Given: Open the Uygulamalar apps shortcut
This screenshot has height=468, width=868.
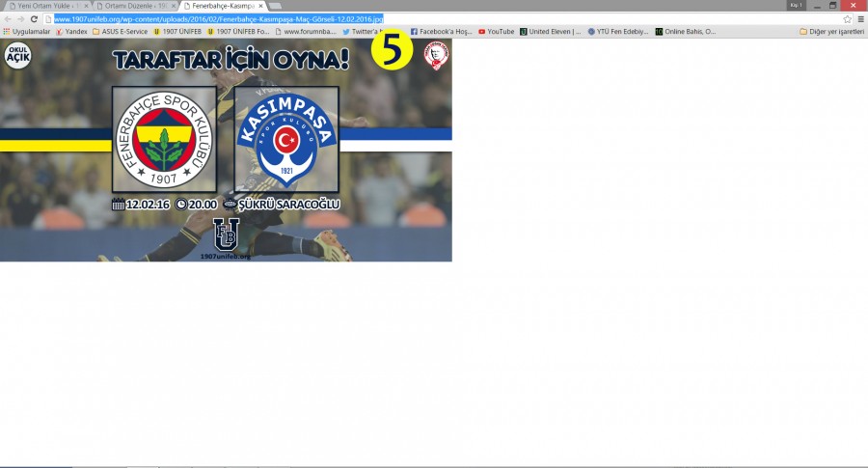Looking at the screenshot, I should (26, 31).
